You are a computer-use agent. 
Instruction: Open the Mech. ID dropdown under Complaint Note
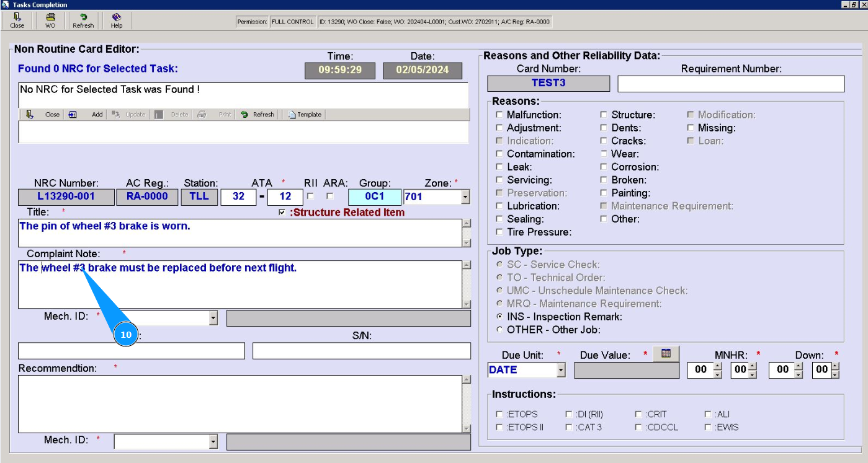point(213,318)
